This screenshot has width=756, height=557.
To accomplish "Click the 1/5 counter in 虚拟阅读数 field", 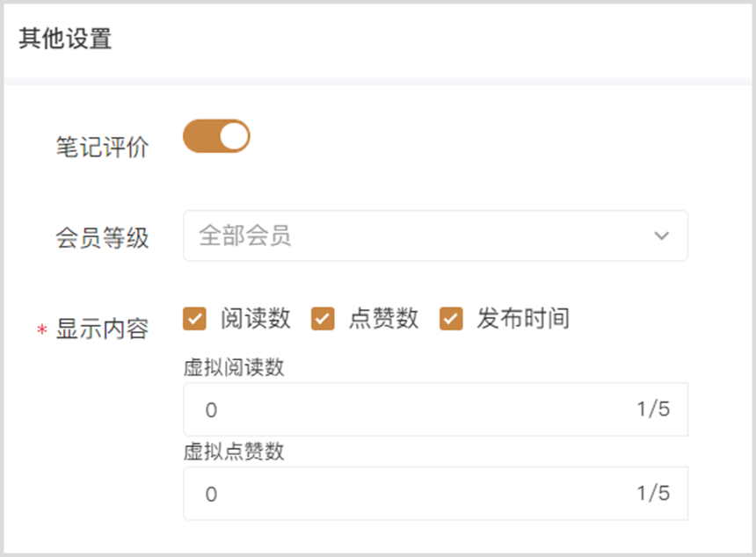I will click(x=653, y=409).
